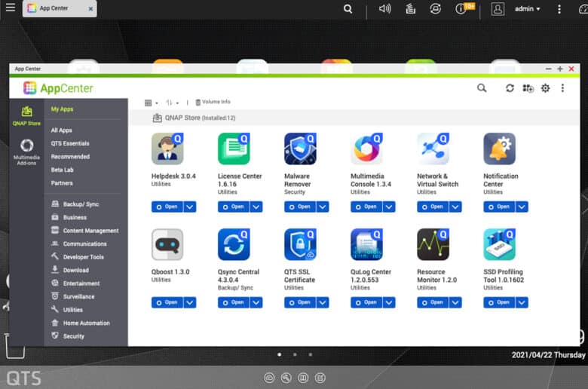Search apps in AppCenter magnifier
588x389 pixels.
click(482, 88)
